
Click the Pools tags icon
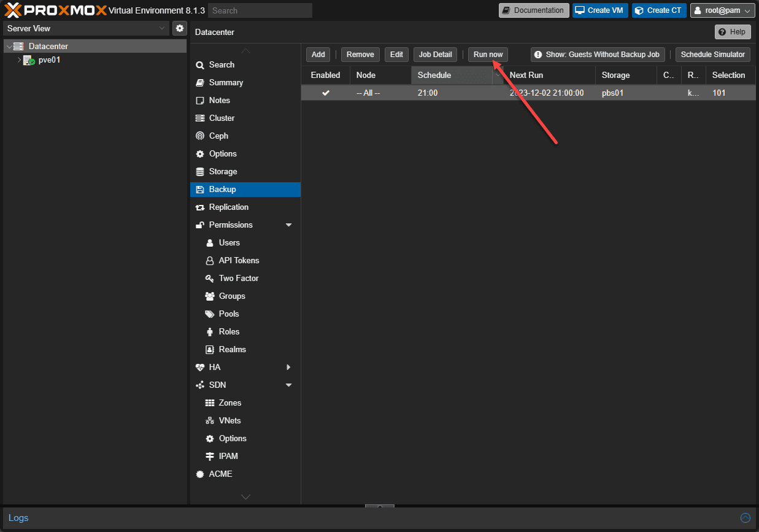209,314
